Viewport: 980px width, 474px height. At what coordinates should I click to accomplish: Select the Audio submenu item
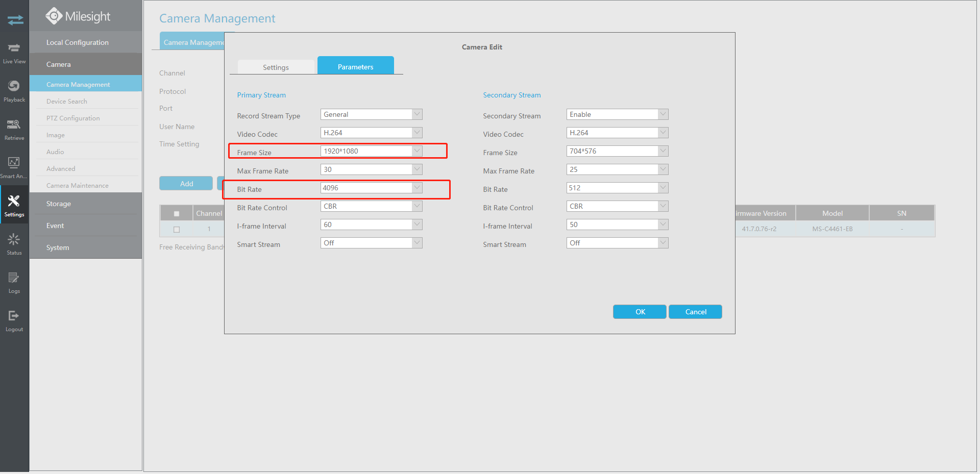pos(55,152)
